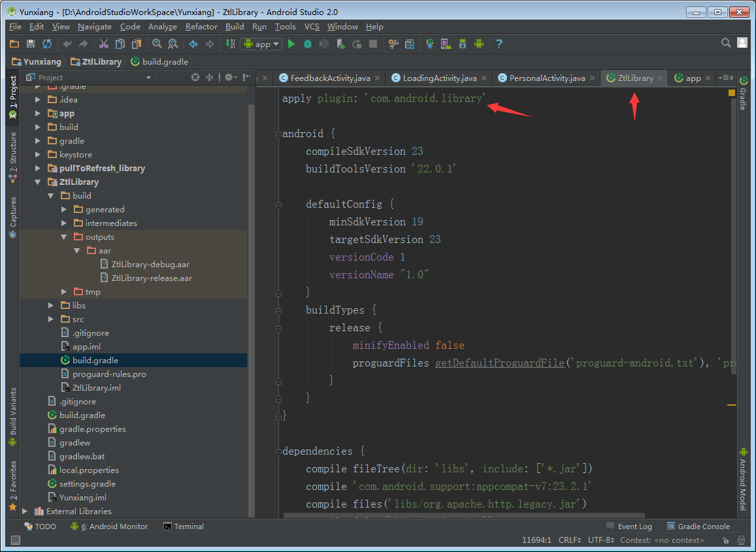Open the VCS menu
The width and height of the screenshot is (756, 552).
point(312,27)
